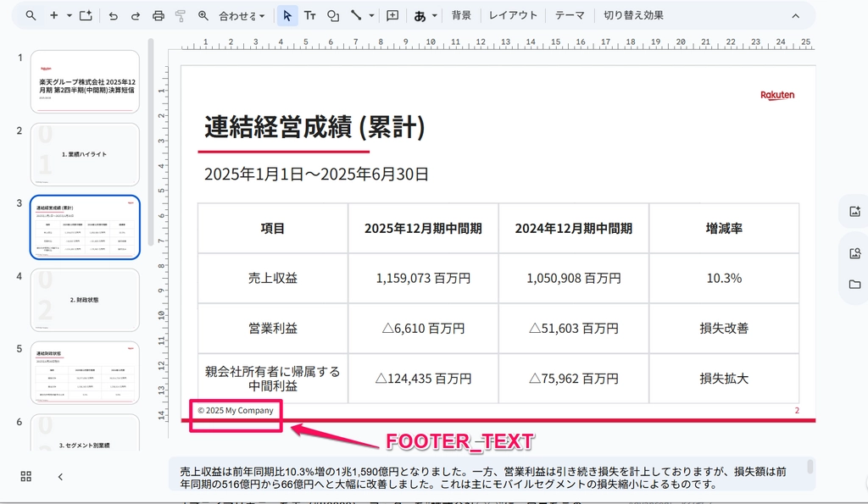Image resolution: width=868 pixels, height=504 pixels.
Task: Open the レイアウト layout option
Action: point(513,15)
